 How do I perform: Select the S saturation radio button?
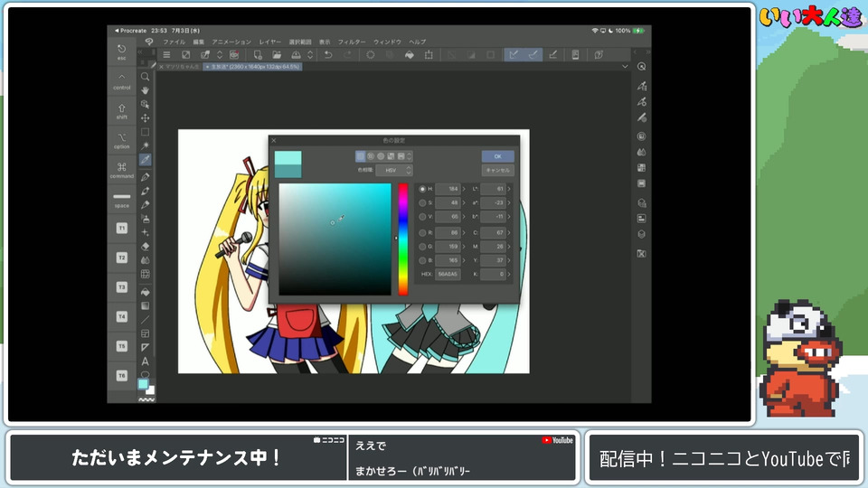coord(422,203)
